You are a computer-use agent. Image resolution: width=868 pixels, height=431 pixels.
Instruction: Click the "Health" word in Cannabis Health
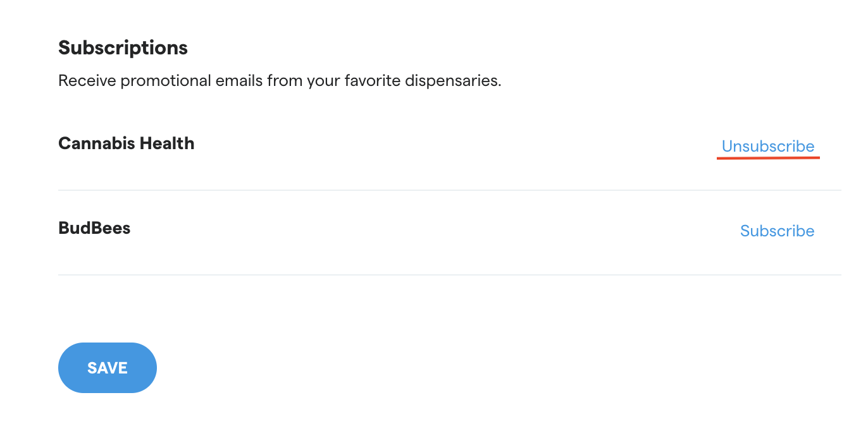166,143
